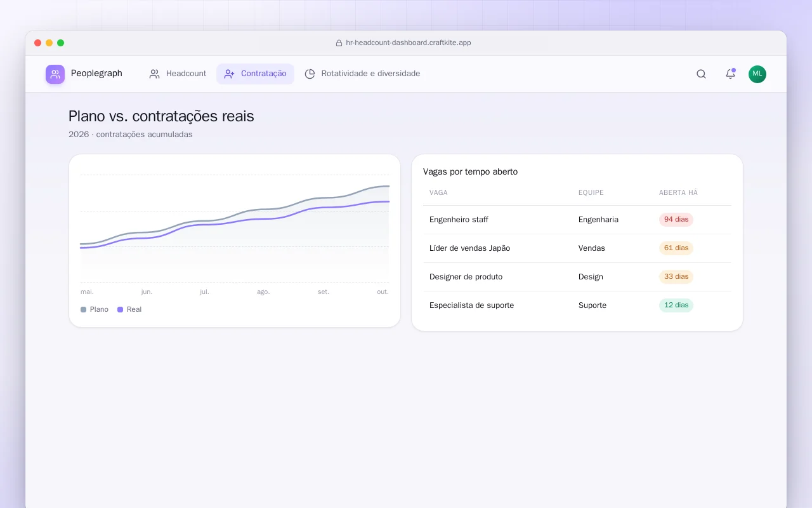
Task: Toggle the Plano legend series
Action: [x=95, y=309]
